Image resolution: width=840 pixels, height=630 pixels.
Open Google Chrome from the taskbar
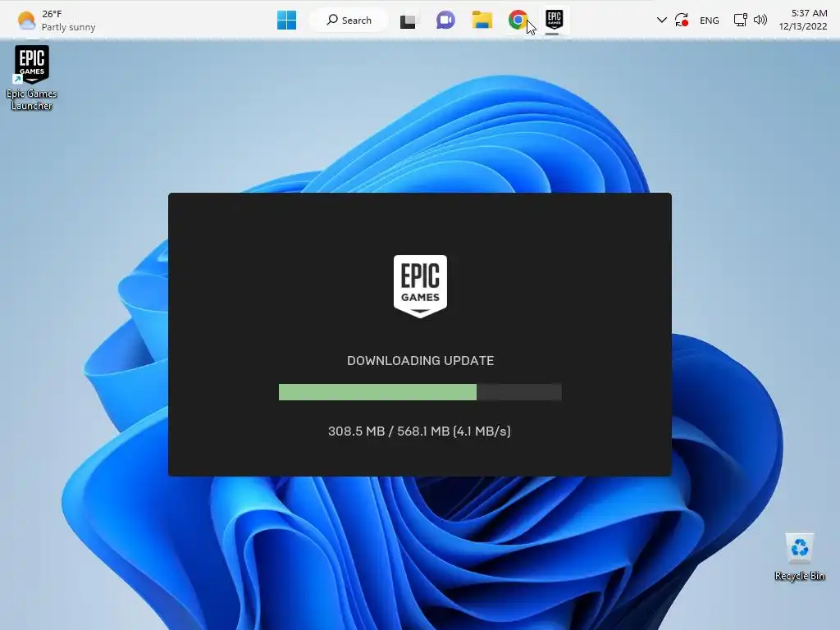tap(518, 21)
